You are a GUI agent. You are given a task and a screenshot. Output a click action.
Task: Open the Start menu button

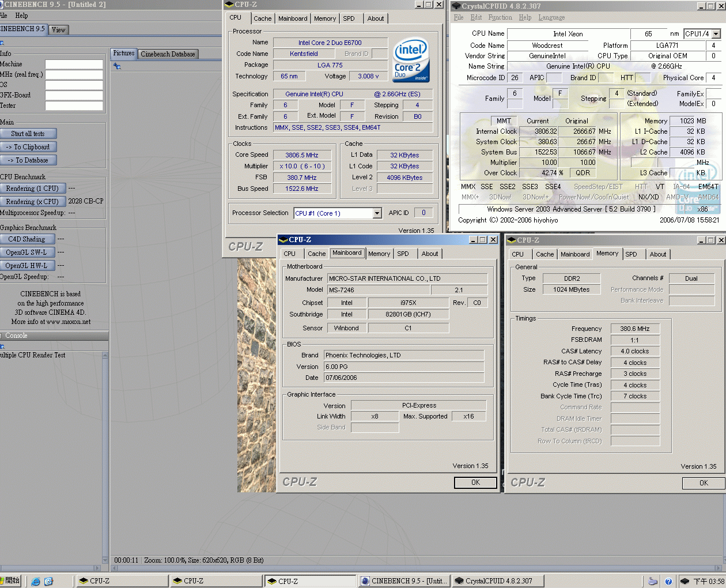(x=10, y=581)
